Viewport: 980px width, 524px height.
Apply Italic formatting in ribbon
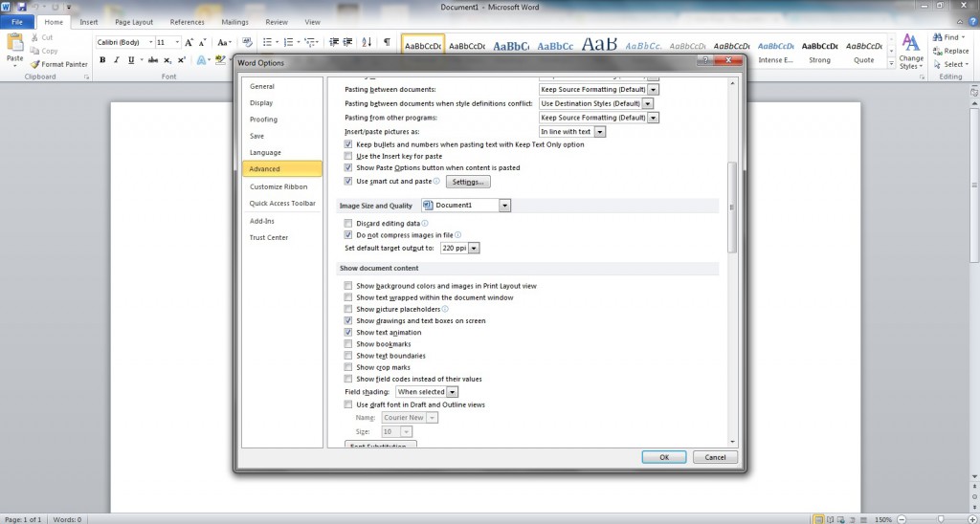pos(117,60)
